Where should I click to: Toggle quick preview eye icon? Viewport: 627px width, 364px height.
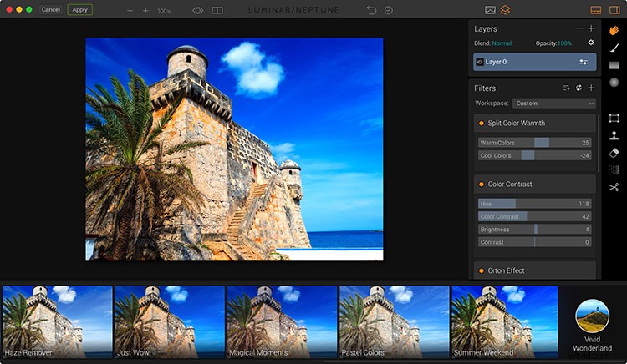(198, 10)
